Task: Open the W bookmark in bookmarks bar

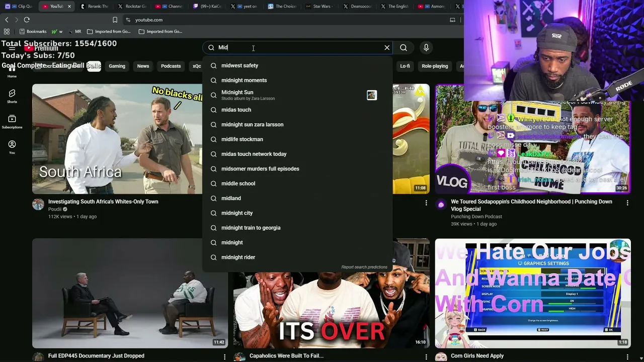Action: (x=57, y=31)
